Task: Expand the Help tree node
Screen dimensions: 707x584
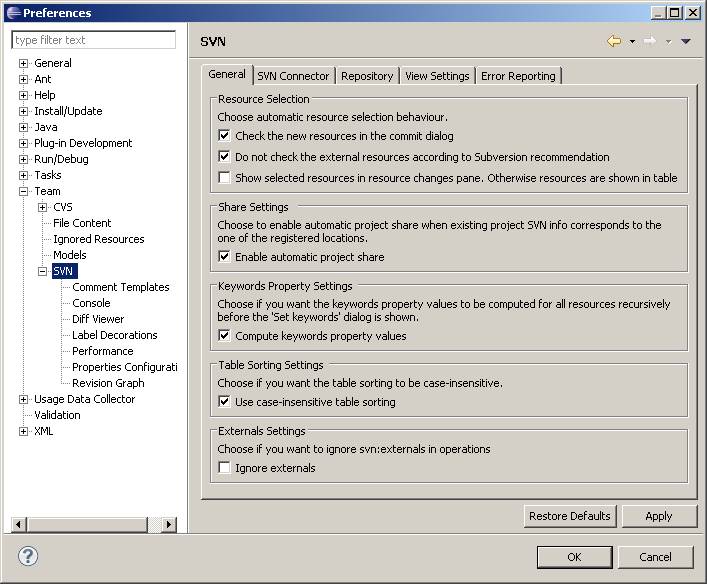Action: point(23,95)
